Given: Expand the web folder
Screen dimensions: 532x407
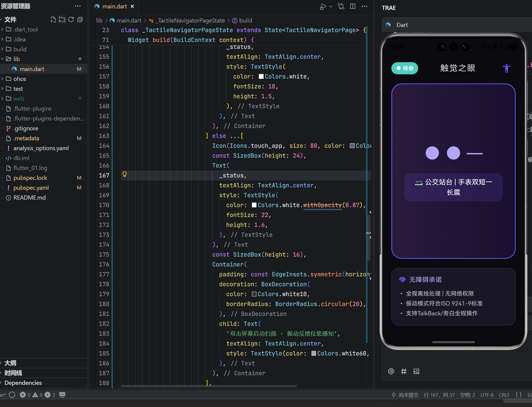Looking at the screenshot, I should click(43, 99).
